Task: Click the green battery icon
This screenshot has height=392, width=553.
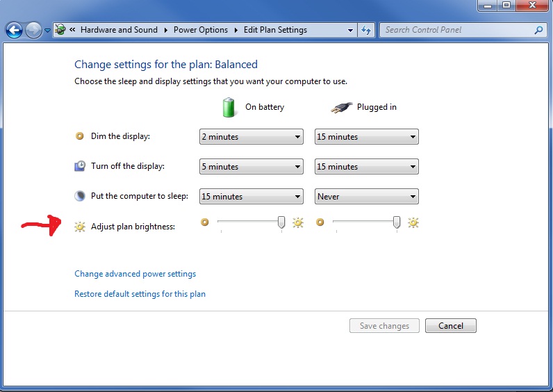Action: pos(229,107)
